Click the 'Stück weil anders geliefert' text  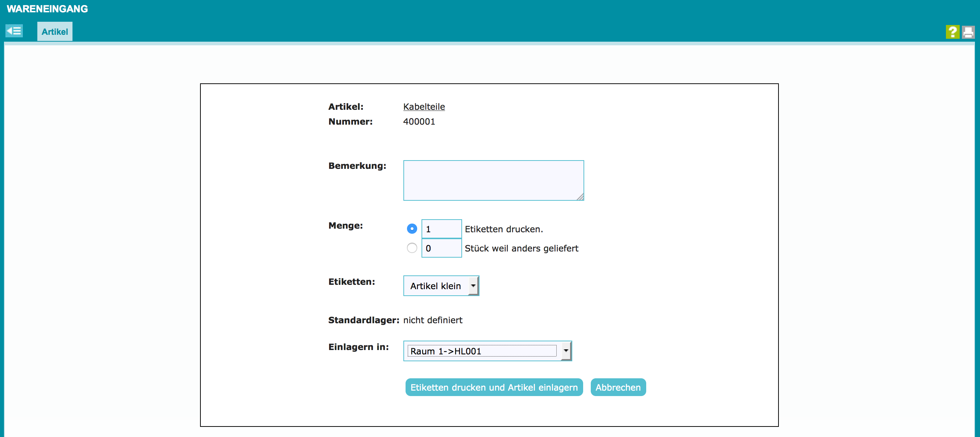(521, 248)
